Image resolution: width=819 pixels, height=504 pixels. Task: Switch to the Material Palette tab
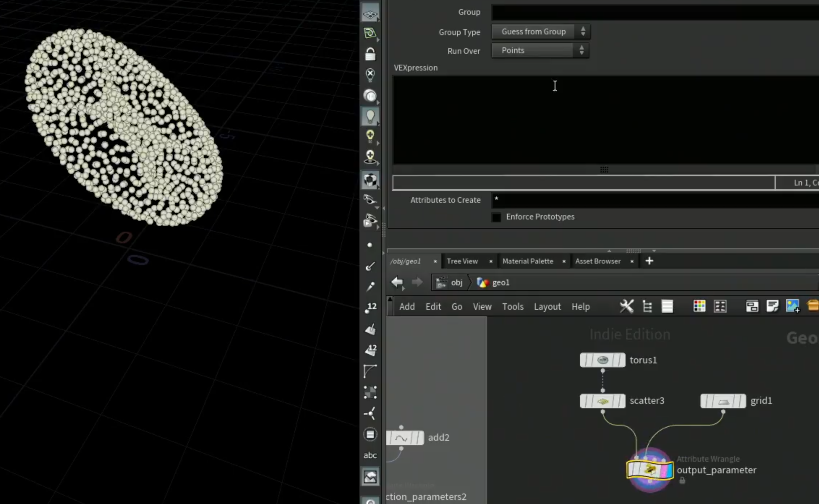(528, 261)
